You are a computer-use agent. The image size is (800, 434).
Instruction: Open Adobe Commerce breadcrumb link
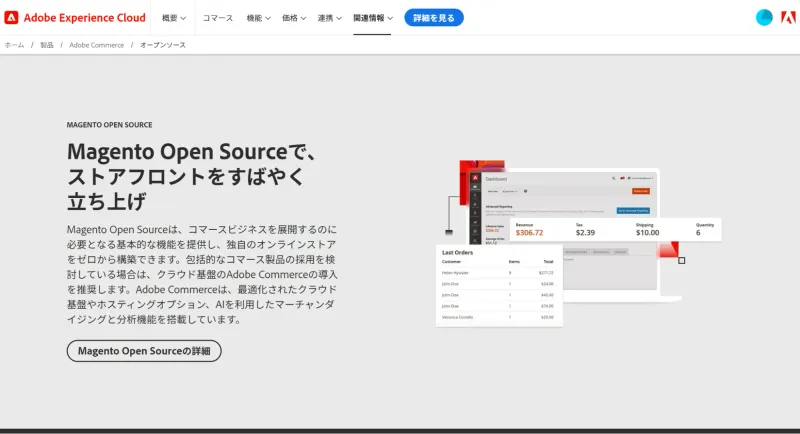point(96,45)
